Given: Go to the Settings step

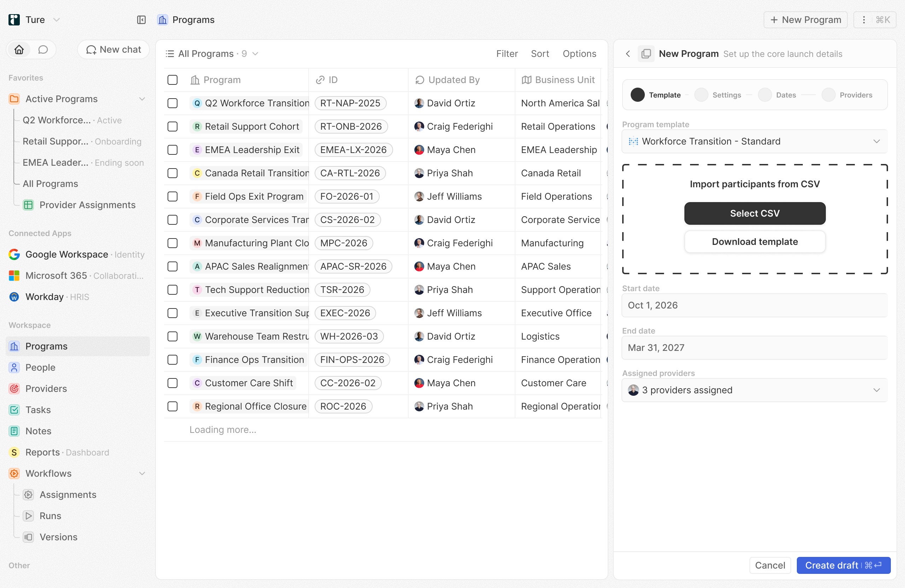Looking at the screenshot, I should coord(718,95).
